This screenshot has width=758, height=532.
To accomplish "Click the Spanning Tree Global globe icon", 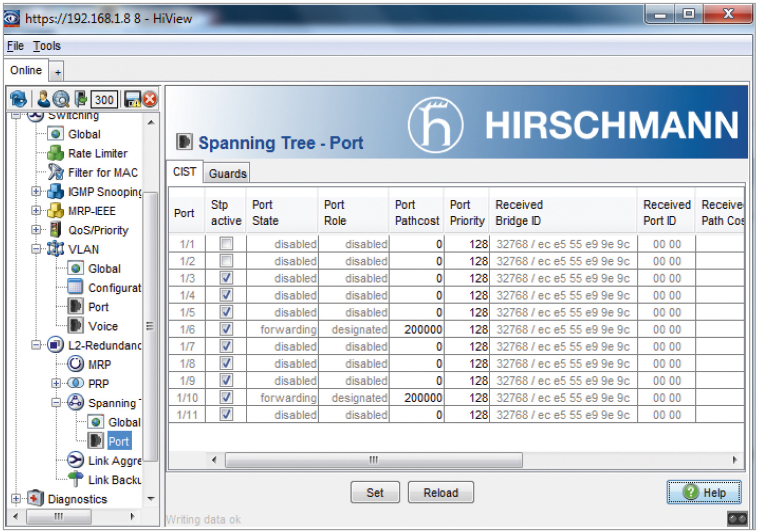I will 96,422.
